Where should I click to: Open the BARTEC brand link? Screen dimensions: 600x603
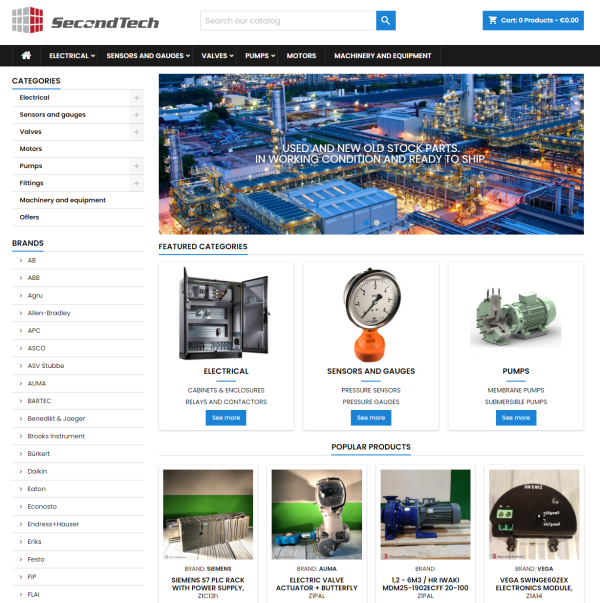tap(39, 401)
